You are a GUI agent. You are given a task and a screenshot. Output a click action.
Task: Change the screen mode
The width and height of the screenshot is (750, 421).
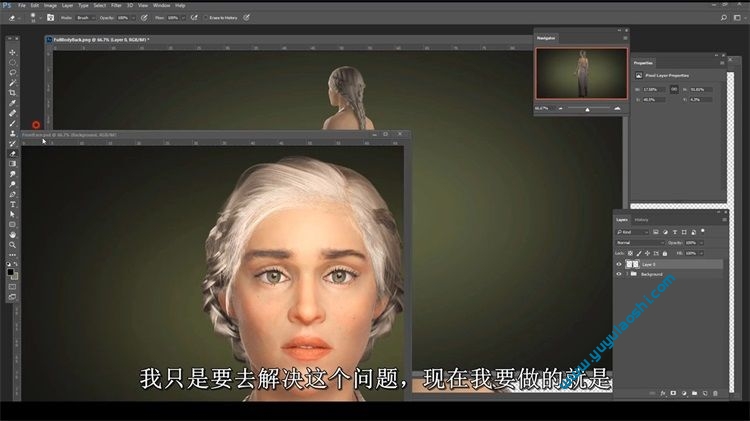[x=12, y=297]
